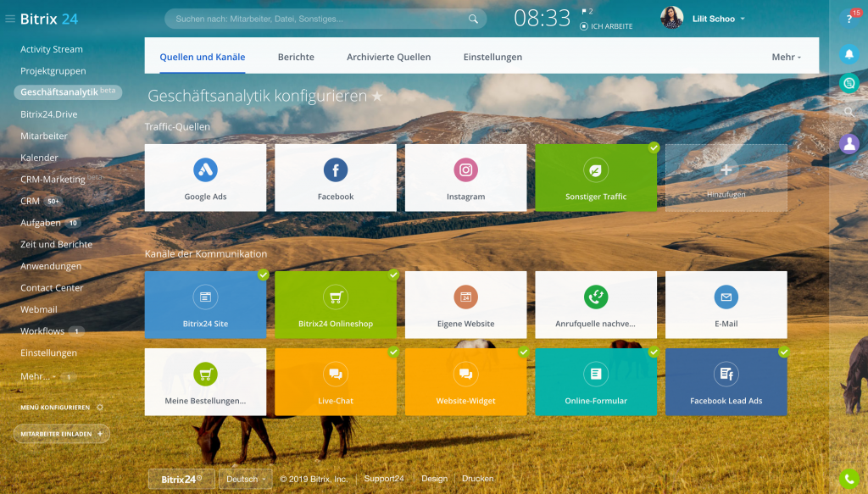Click the checkmark on Sonstiger Traffic tile
Viewport: 868px width, 494px height.
point(654,147)
